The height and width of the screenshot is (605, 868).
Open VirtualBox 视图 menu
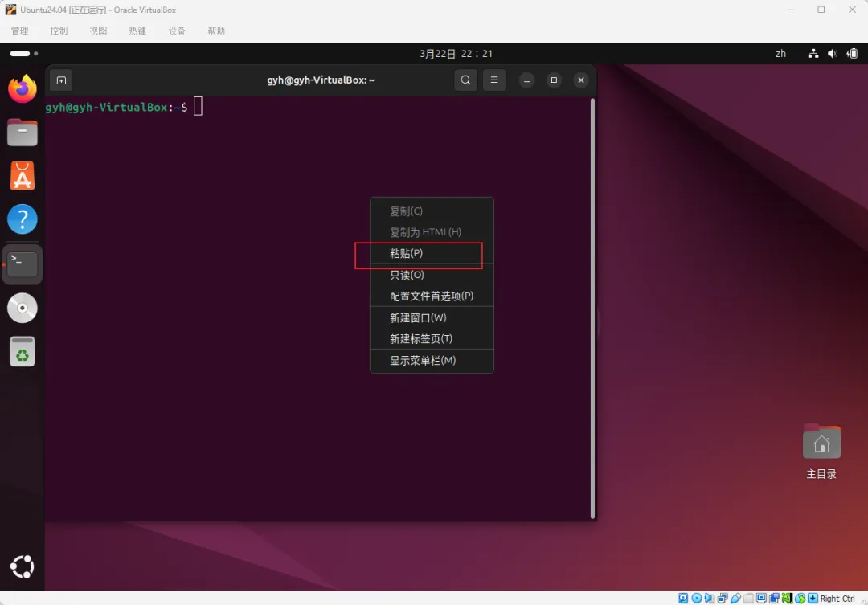tap(99, 31)
